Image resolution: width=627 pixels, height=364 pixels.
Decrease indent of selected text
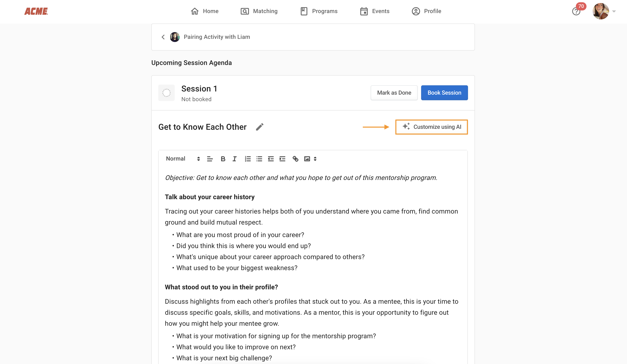pos(271,159)
